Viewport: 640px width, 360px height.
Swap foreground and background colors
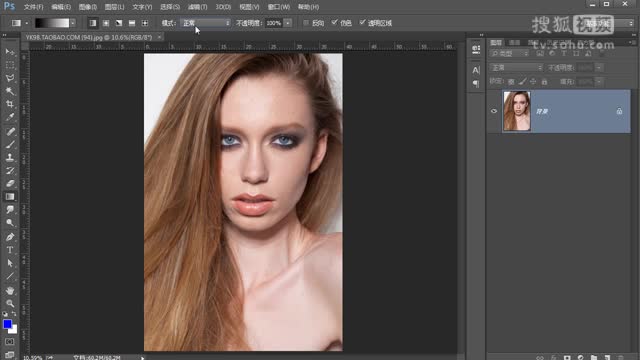(14, 314)
